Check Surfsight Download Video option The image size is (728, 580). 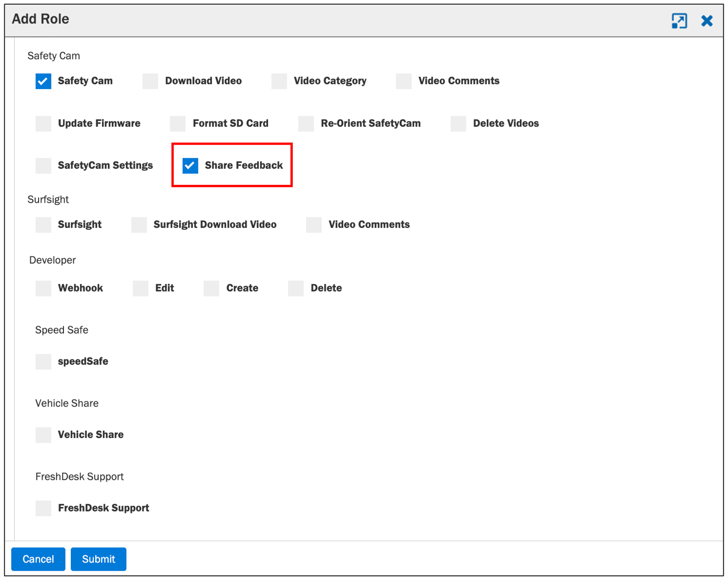point(139,225)
